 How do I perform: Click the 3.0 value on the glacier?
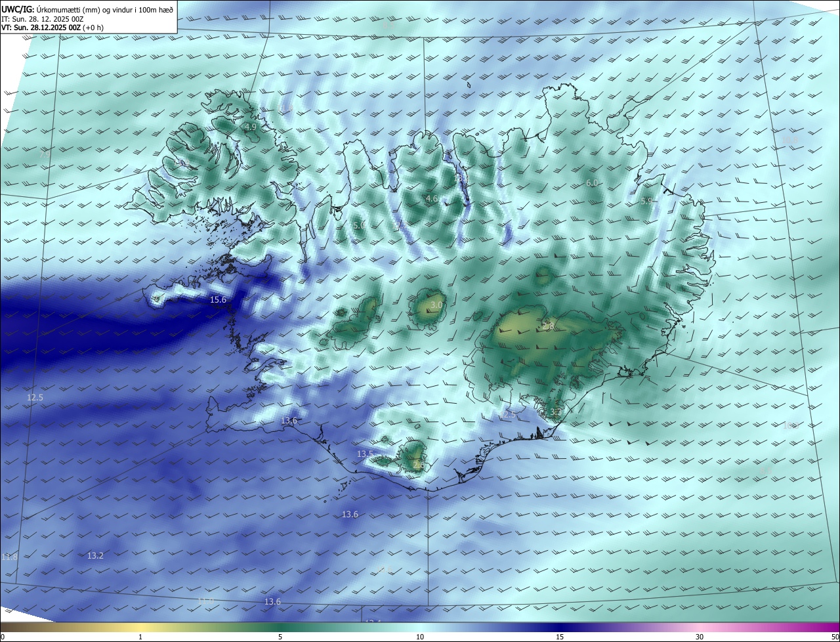pyautogui.click(x=436, y=306)
